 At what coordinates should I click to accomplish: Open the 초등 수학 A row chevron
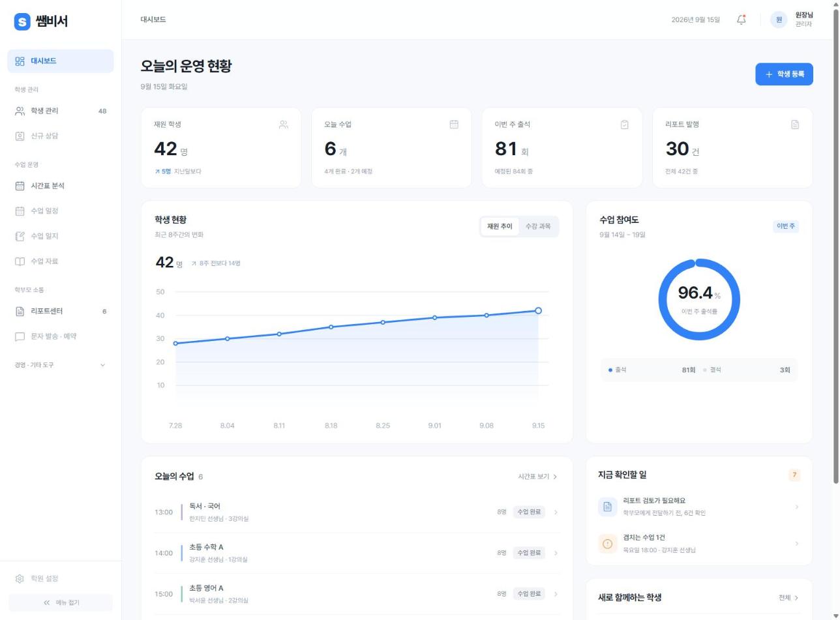coord(556,554)
